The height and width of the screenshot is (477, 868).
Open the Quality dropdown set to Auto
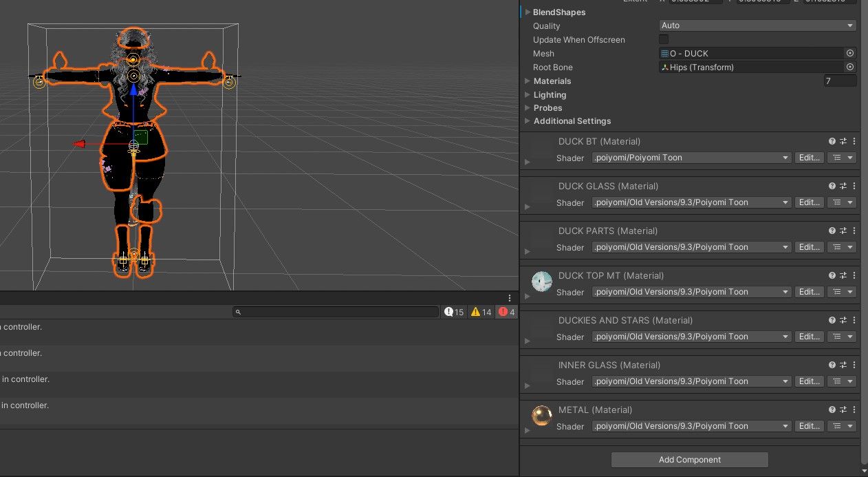(x=758, y=25)
